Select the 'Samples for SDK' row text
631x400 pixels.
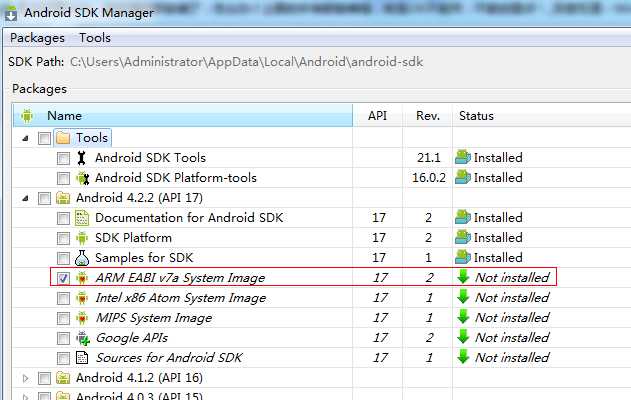pos(144,258)
